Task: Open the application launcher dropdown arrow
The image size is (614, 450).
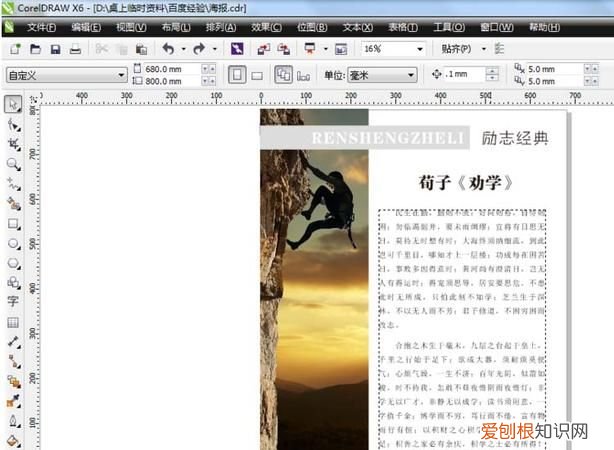Action: pyautogui.click(x=325, y=49)
